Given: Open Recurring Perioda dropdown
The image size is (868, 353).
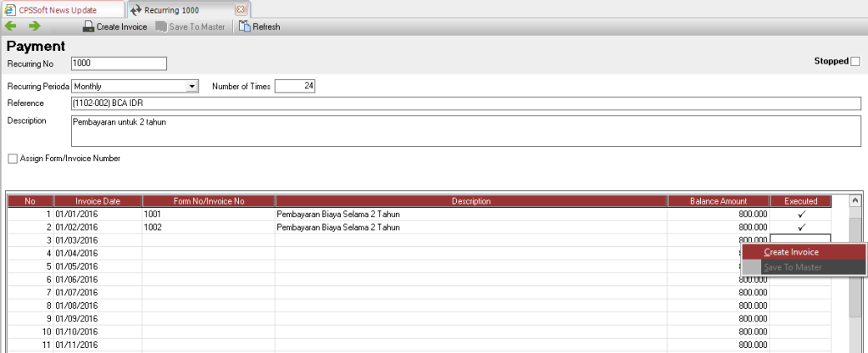Looking at the screenshot, I should pos(192,87).
